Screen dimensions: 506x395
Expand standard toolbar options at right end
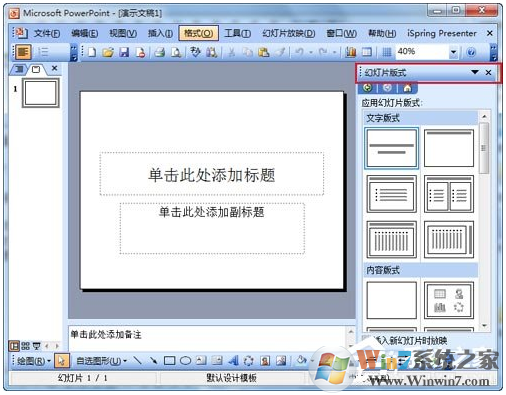click(x=494, y=52)
